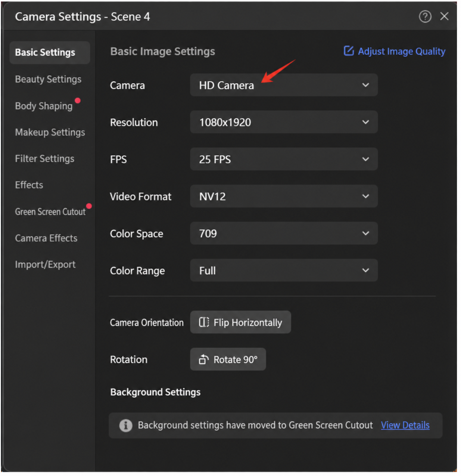This screenshot has width=461, height=476.
Task: Click the Color Range label
Action: pyautogui.click(x=137, y=271)
